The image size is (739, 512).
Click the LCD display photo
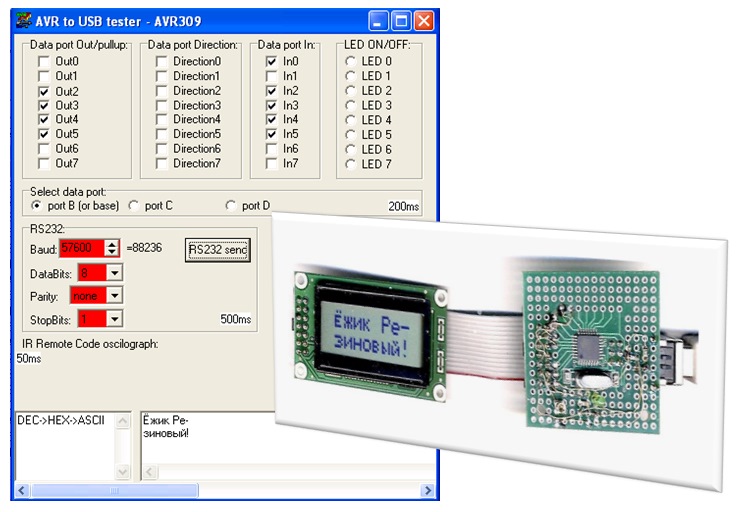370,336
